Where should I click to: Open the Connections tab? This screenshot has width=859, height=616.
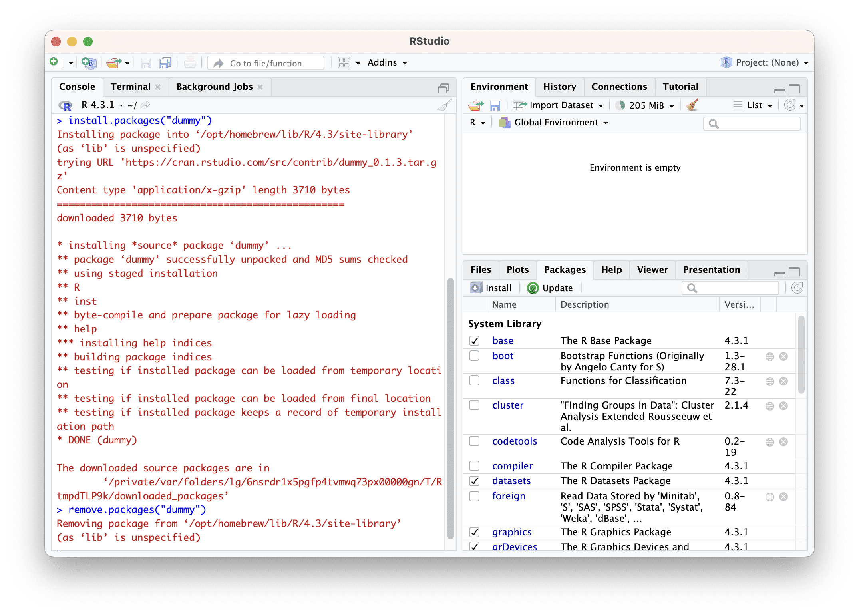(x=619, y=87)
